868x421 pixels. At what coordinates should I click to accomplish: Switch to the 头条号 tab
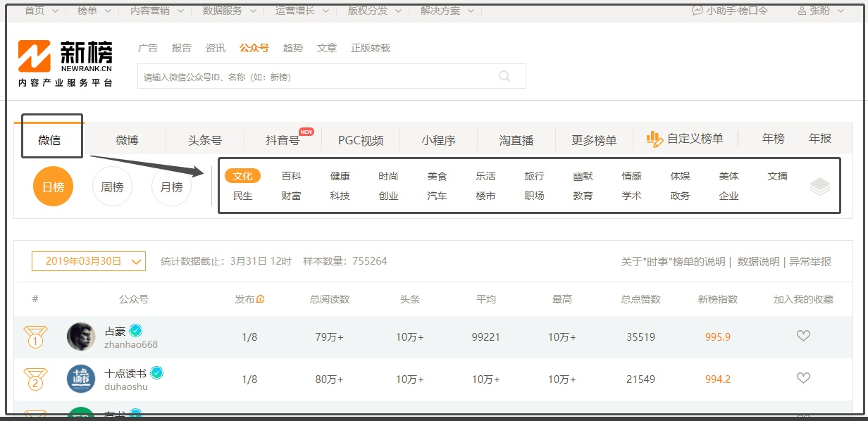click(x=205, y=140)
